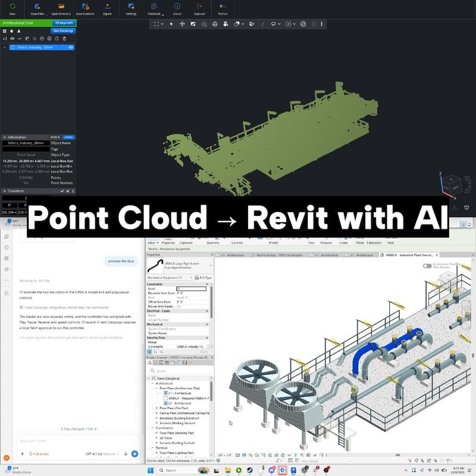Click the 29 days left badge

(x=64, y=23)
